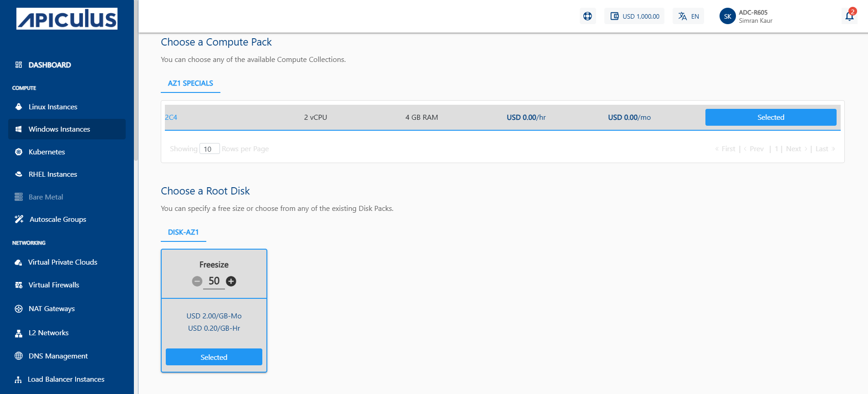Open the EN language selector
Screen dimensions: 868x394
tap(688, 16)
